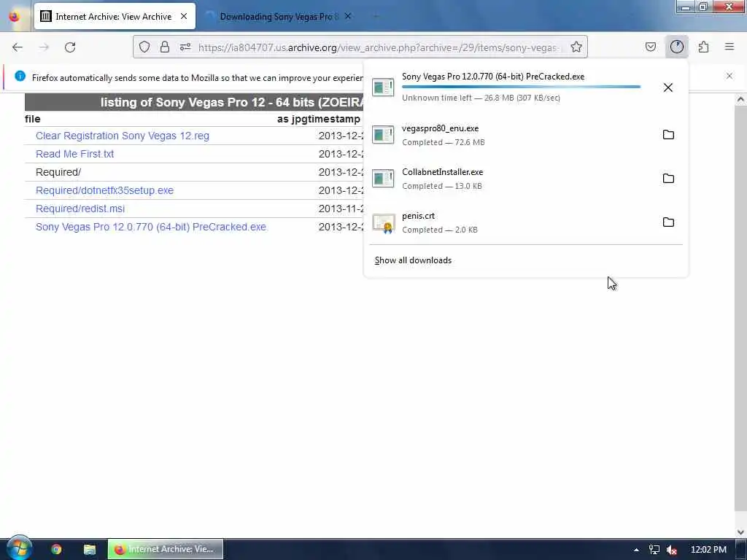This screenshot has height=560, width=747.
Task: Reload the page with the refresh icon
Action: click(x=70, y=47)
